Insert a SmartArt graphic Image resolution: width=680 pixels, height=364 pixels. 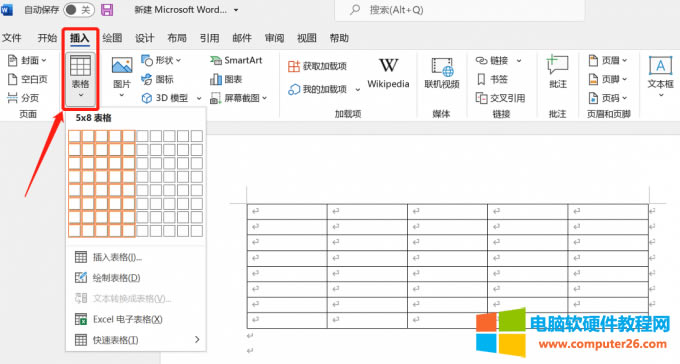236,60
